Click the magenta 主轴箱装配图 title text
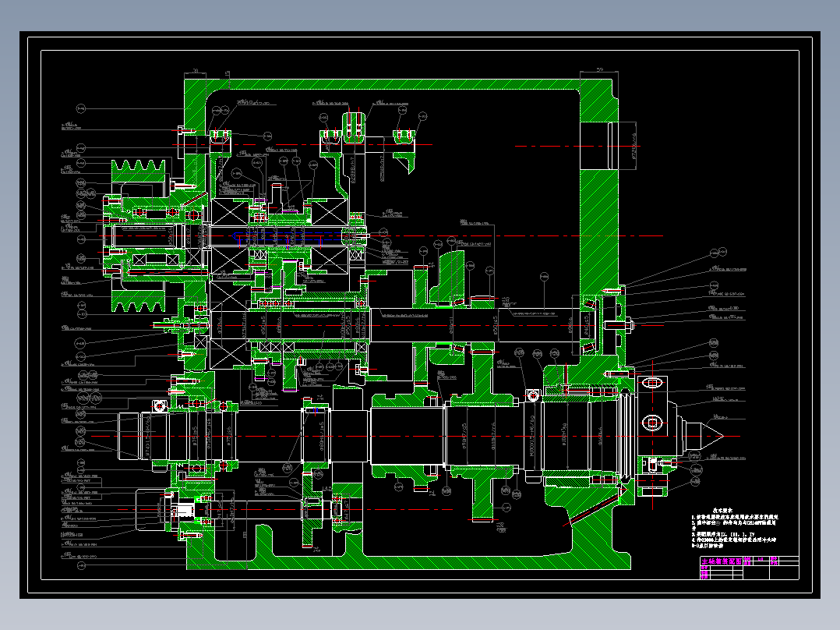This screenshot has width=840, height=630. click(722, 561)
